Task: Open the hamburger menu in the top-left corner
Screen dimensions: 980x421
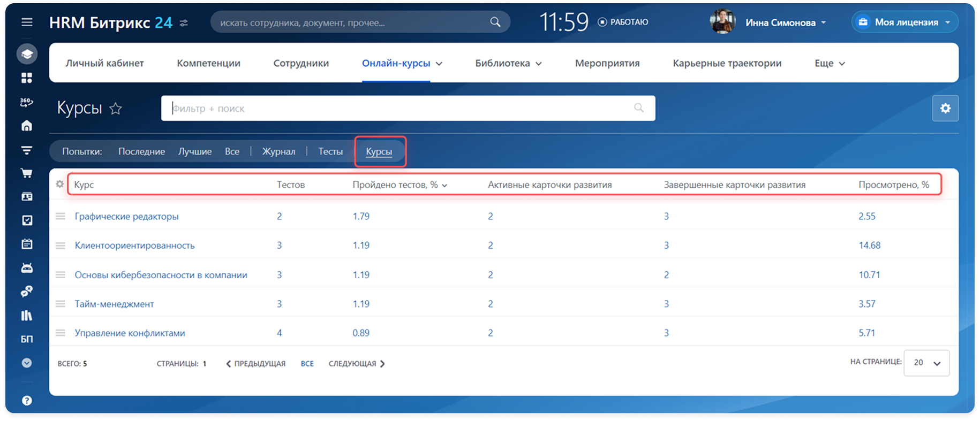Action: coord(27,22)
